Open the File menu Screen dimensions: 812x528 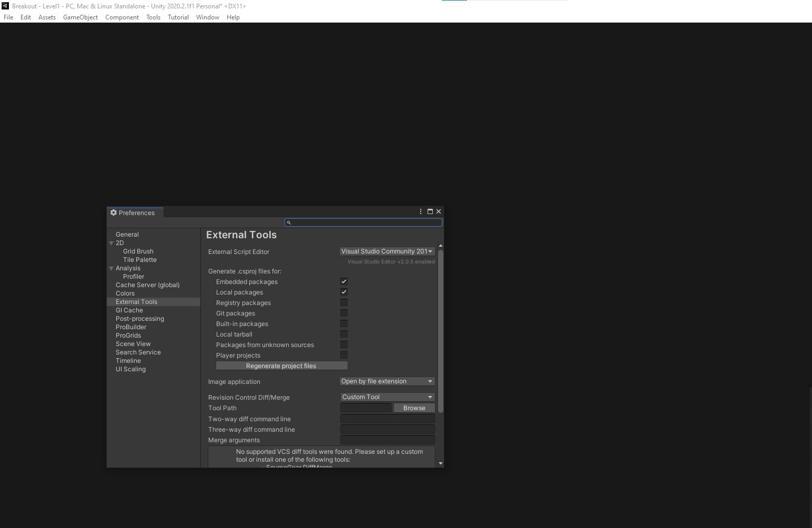8,17
